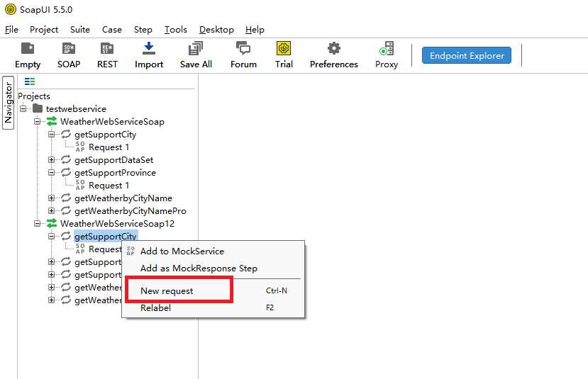This screenshot has width=588, height=379.
Task: Select the WeatherWebServiceSoap12 interface label
Action: tap(117, 223)
